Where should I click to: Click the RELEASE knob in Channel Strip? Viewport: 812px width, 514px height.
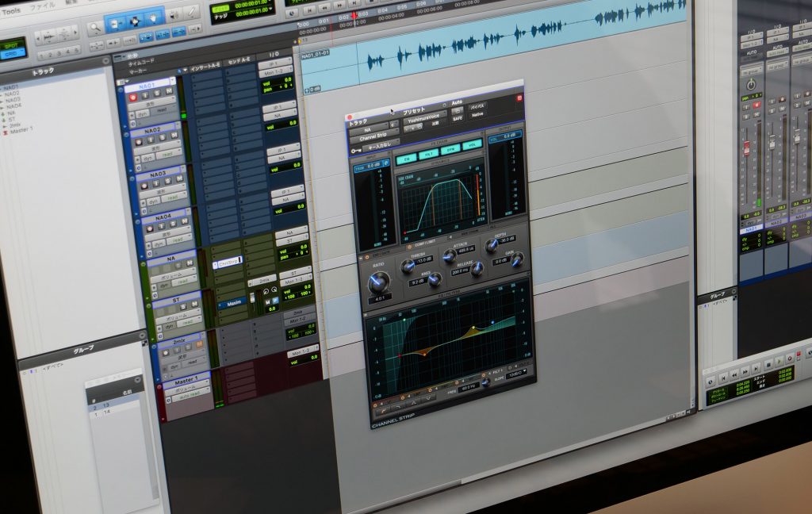477,267
